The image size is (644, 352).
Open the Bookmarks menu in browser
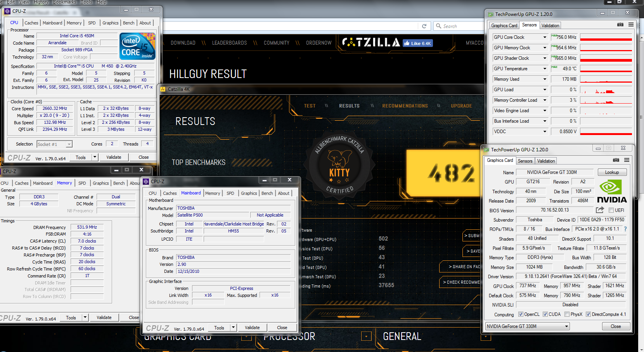(x=64, y=2)
